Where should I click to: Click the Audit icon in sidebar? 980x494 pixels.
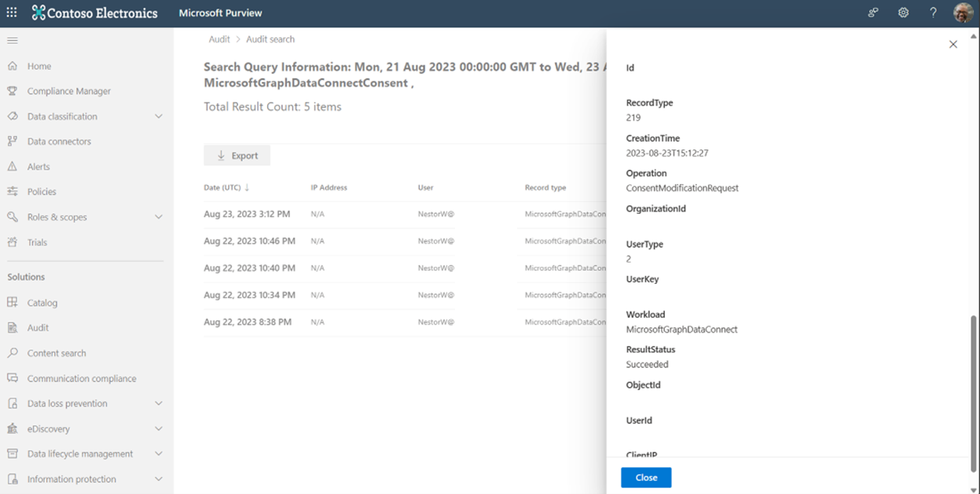tap(13, 328)
